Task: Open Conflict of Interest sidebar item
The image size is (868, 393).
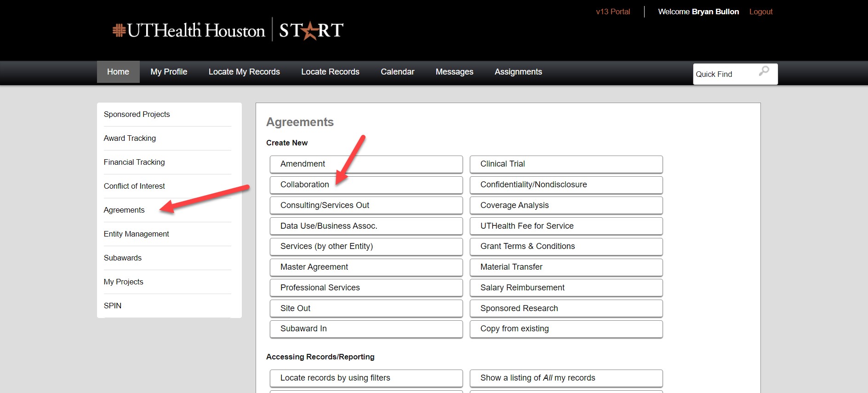Action: [134, 186]
